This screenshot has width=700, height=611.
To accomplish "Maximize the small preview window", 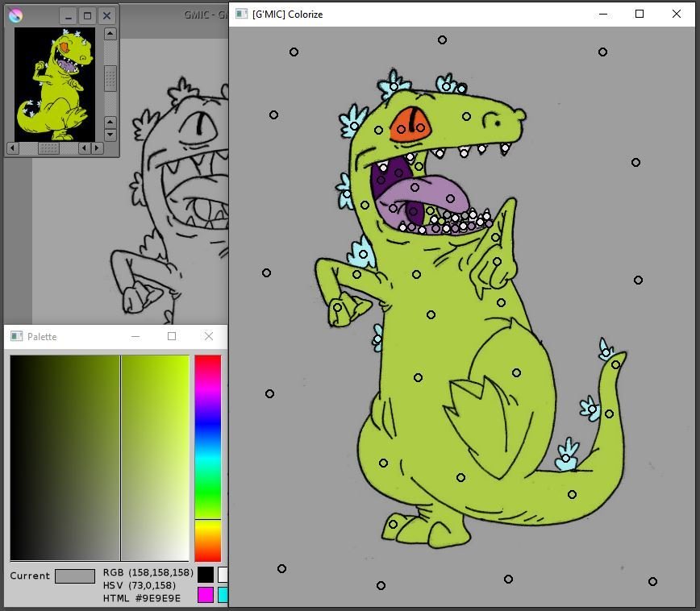I will tap(87, 16).
